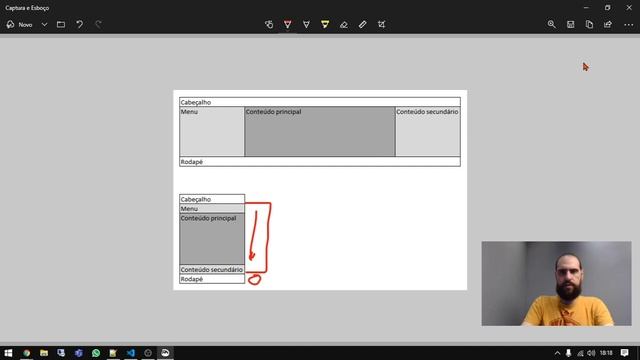Minimize the Captura e Esboço window

click(586, 8)
